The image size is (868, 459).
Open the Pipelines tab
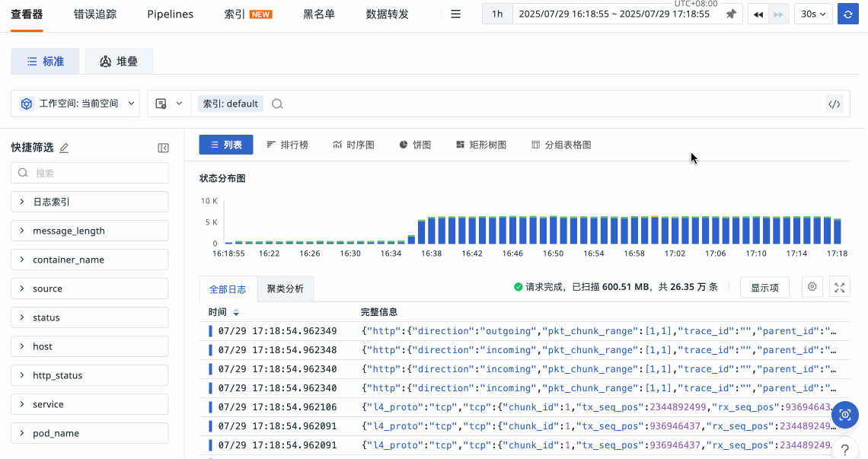[x=170, y=14]
